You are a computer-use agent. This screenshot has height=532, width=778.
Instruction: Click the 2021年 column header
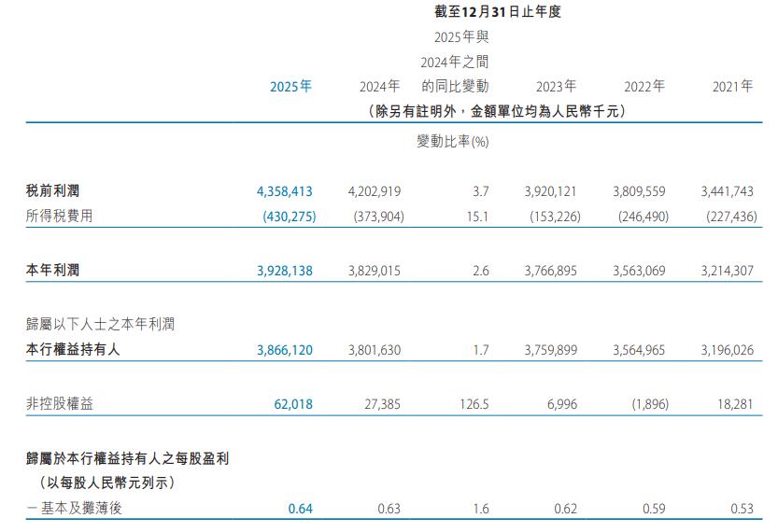click(732, 86)
